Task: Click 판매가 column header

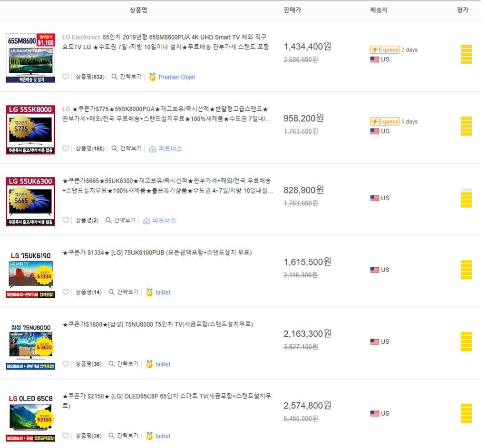Action: pyautogui.click(x=292, y=10)
